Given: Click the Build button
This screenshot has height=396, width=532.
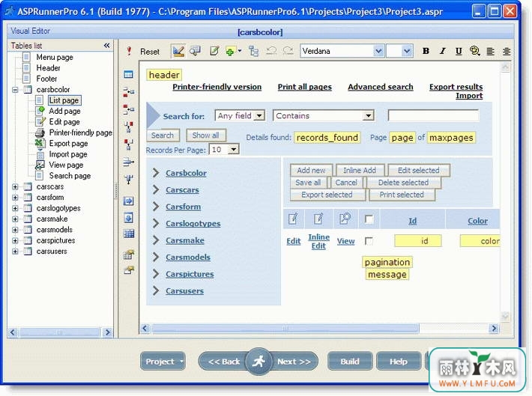Looking at the screenshot, I should tap(350, 362).
